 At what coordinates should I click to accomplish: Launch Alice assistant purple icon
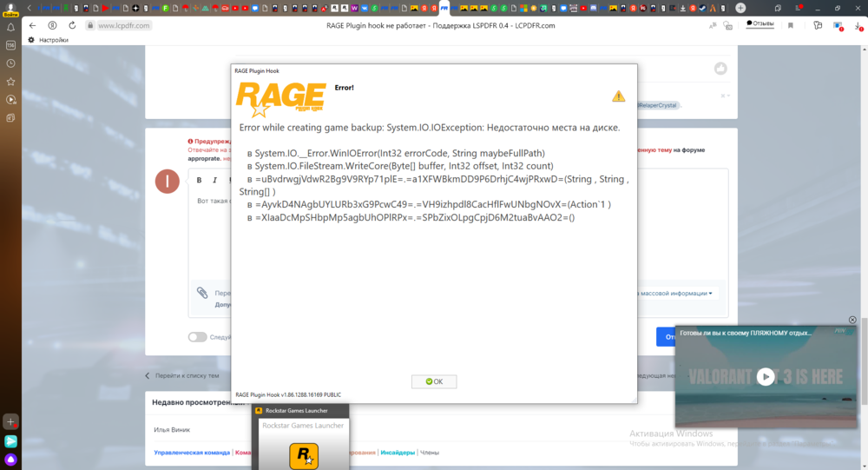10,460
